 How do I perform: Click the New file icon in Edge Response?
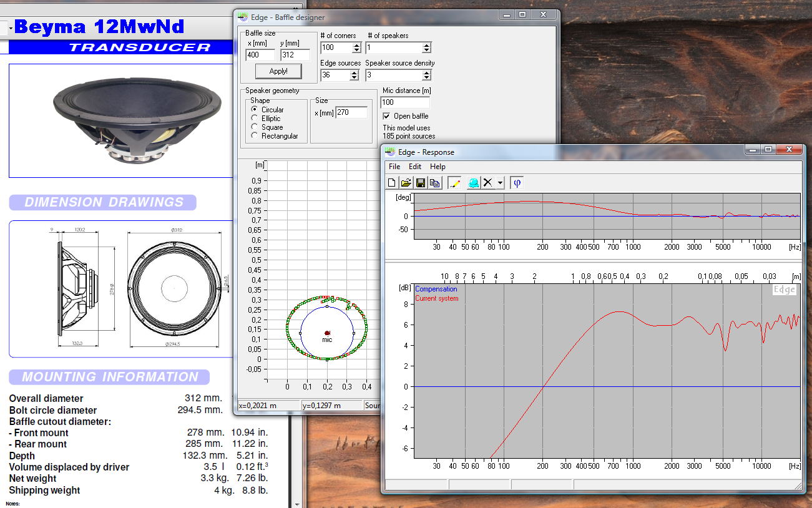click(x=392, y=183)
